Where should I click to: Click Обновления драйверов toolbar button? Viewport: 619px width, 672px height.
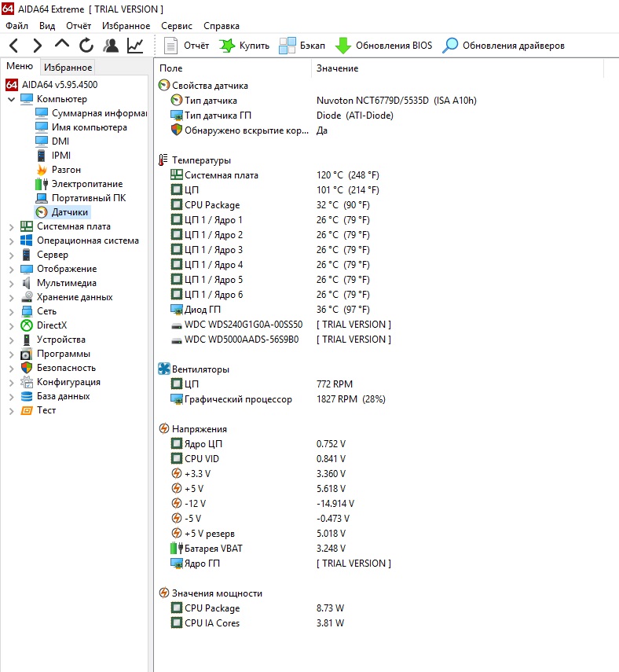point(504,46)
